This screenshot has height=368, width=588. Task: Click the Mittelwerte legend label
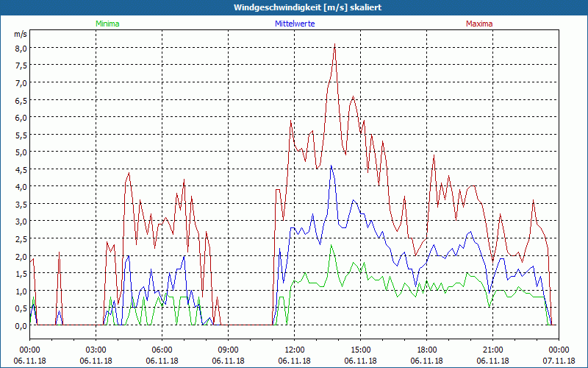295,24
